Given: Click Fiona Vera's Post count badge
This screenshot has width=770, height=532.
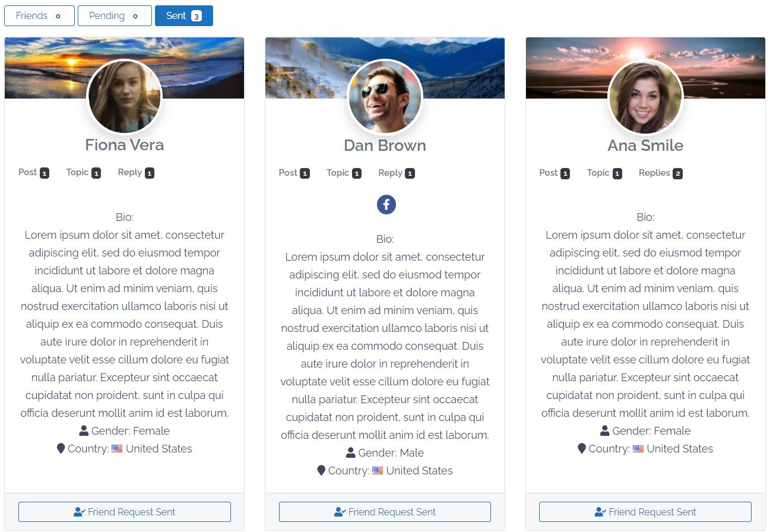Looking at the screenshot, I should click(x=45, y=173).
